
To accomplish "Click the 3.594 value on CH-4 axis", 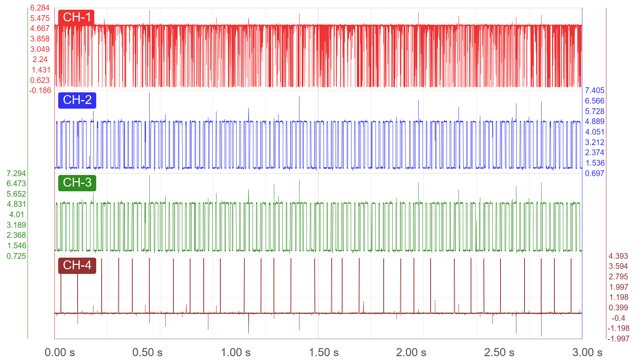I will click(x=618, y=266).
